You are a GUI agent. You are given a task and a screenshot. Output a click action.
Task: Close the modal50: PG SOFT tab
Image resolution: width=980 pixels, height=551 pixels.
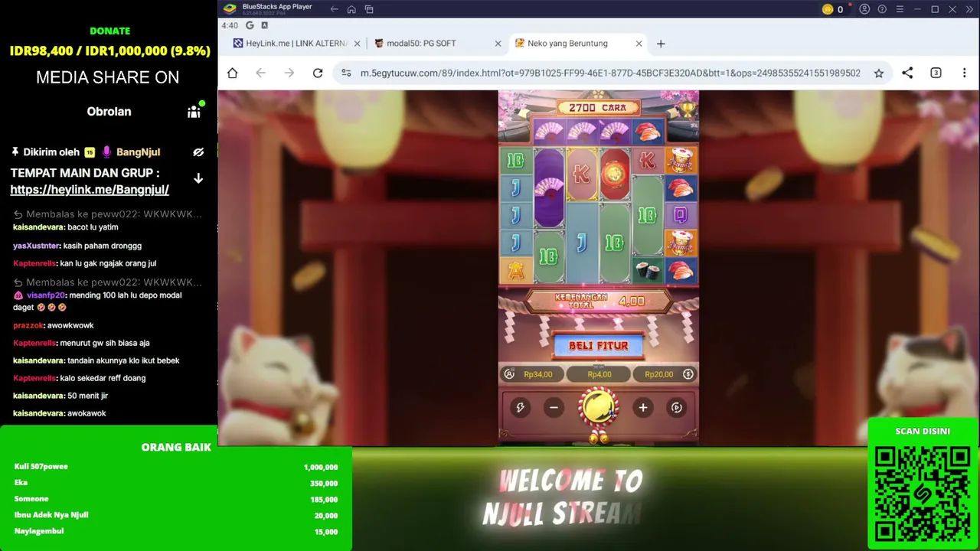(x=498, y=44)
